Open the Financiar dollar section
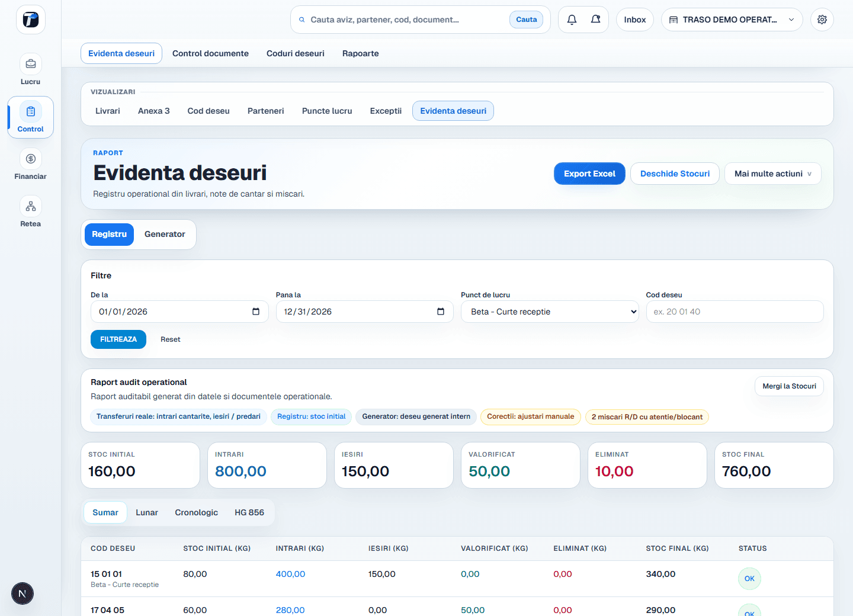 (31, 165)
